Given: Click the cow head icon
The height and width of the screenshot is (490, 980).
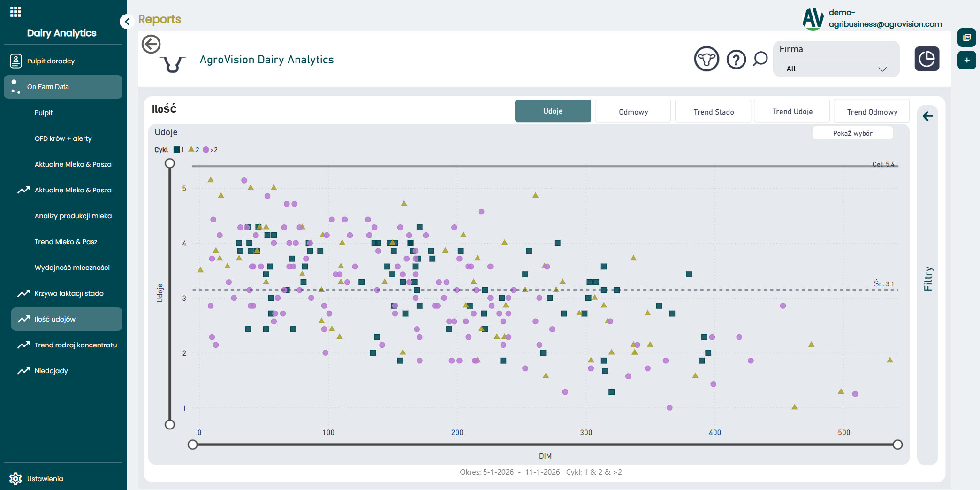Looking at the screenshot, I should pyautogui.click(x=706, y=59).
